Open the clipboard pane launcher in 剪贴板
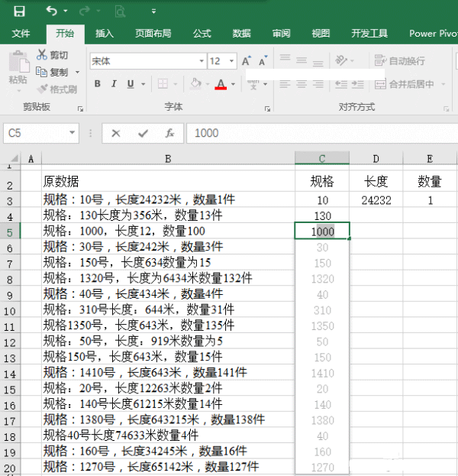The image size is (458, 476). click(80, 108)
